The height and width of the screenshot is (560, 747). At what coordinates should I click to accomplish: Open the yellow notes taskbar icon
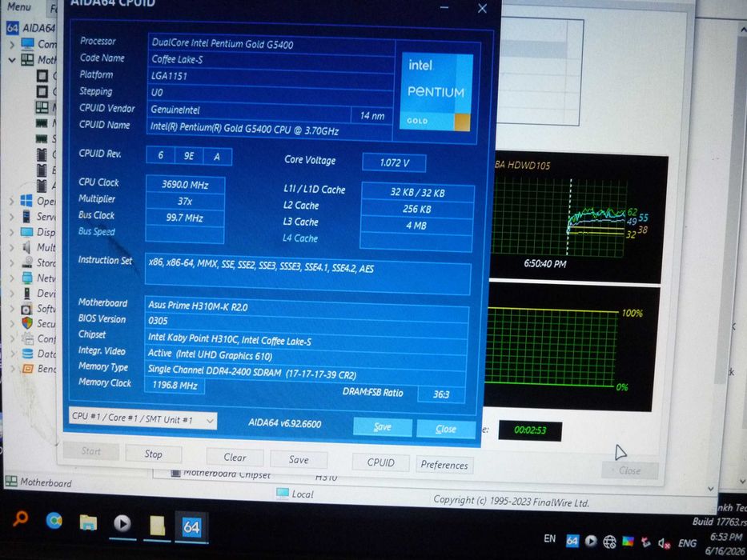coord(157,526)
